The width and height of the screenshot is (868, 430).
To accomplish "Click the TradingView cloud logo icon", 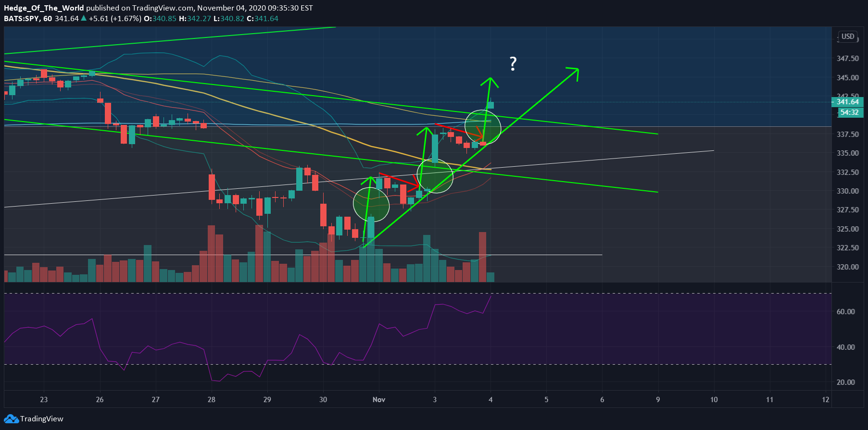I will pos(11,419).
